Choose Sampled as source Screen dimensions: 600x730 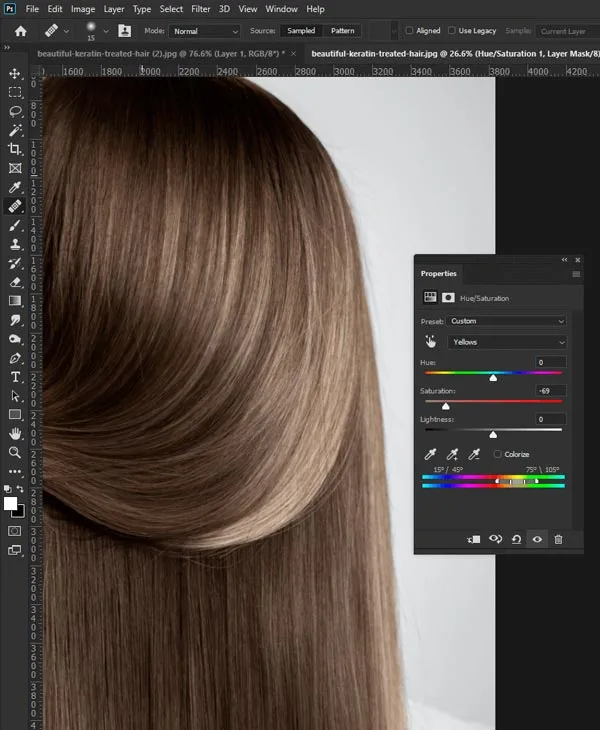point(301,31)
